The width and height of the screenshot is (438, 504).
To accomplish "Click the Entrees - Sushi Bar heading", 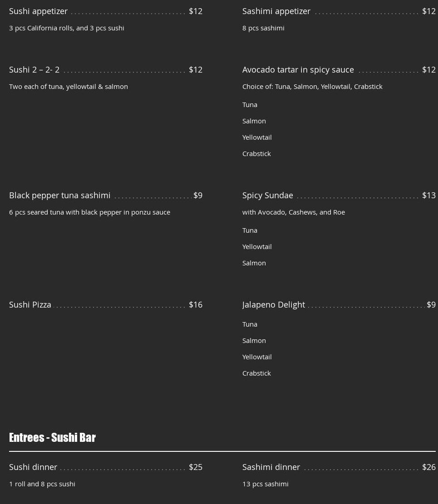I will pyautogui.click(x=52, y=437).
